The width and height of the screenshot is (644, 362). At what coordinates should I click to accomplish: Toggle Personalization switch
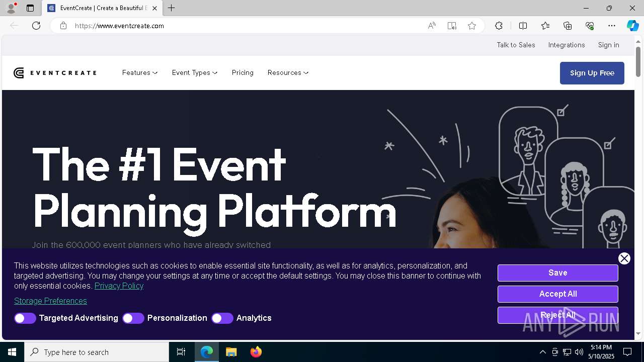tap(133, 318)
